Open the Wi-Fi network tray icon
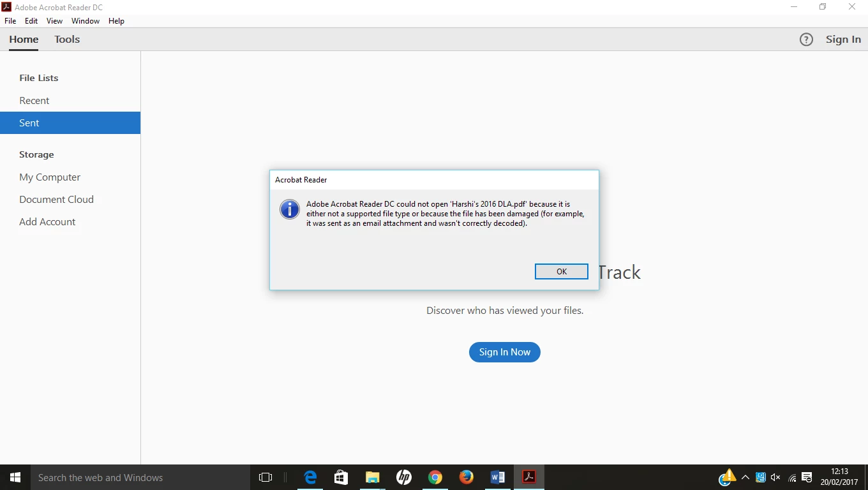Viewport: 868px width, 490px height. tap(792, 477)
